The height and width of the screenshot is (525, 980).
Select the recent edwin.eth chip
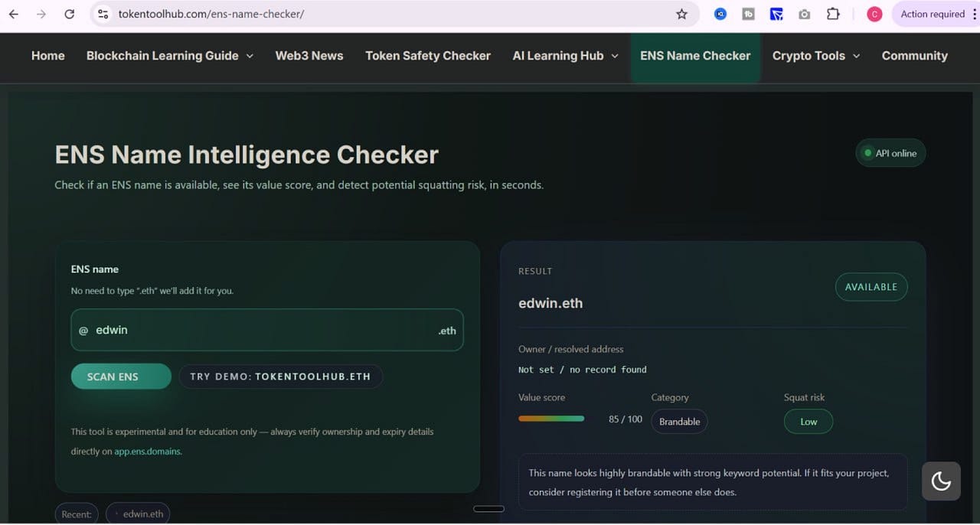pyautogui.click(x=138, y=514)
